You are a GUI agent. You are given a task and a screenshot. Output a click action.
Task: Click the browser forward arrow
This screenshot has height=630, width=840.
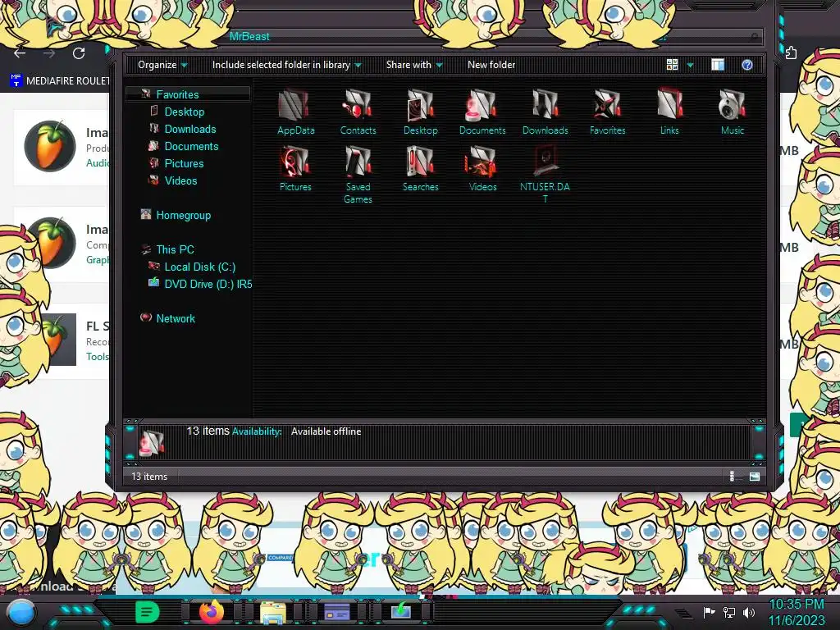click(49, 53)
